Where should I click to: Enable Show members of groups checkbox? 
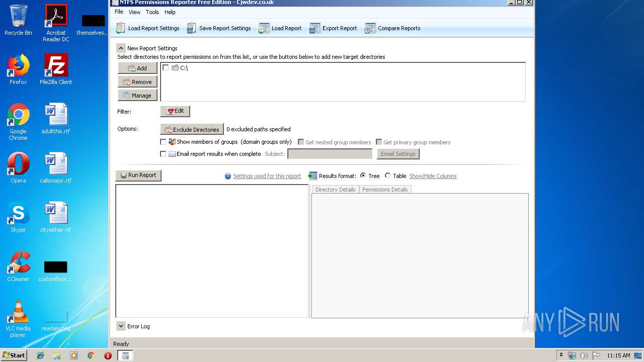click(x=163, y=142)
